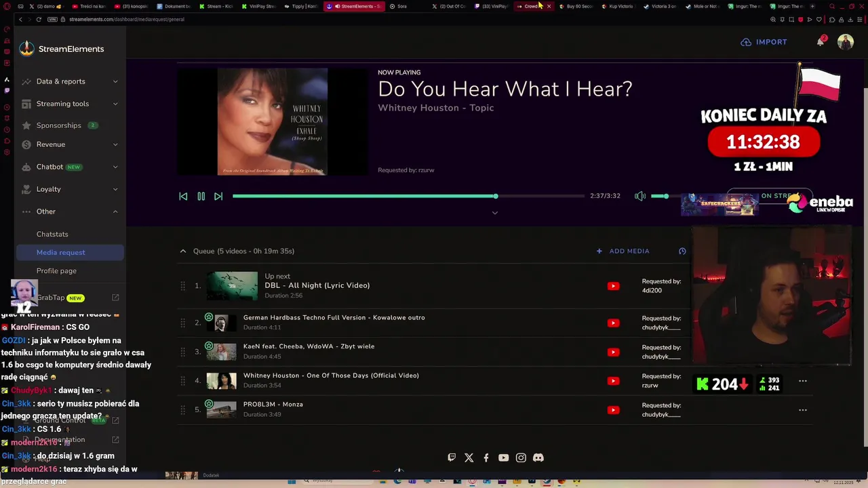Open the Twitch footer icon

click(452, 457)
